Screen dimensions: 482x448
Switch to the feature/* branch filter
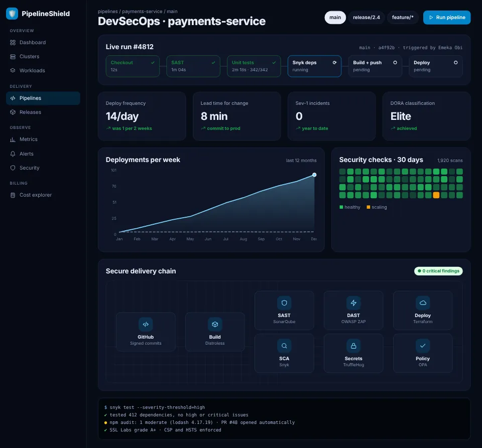coord(403,18)
